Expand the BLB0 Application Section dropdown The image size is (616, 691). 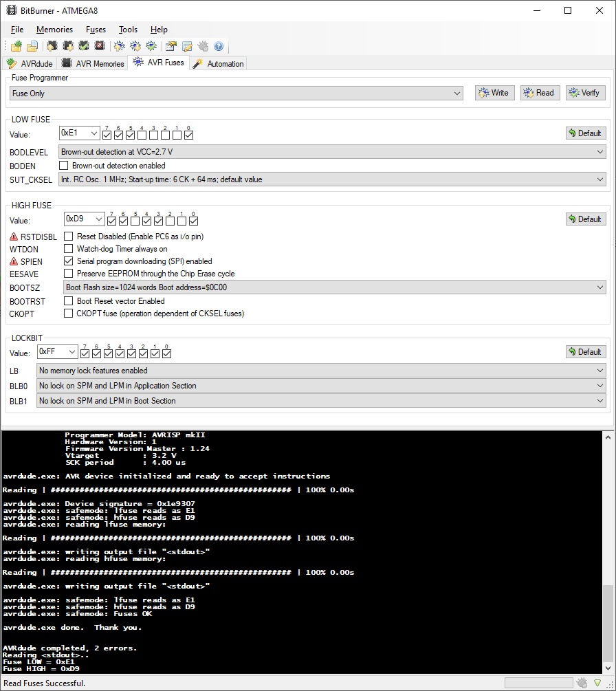tap(321, 386)
